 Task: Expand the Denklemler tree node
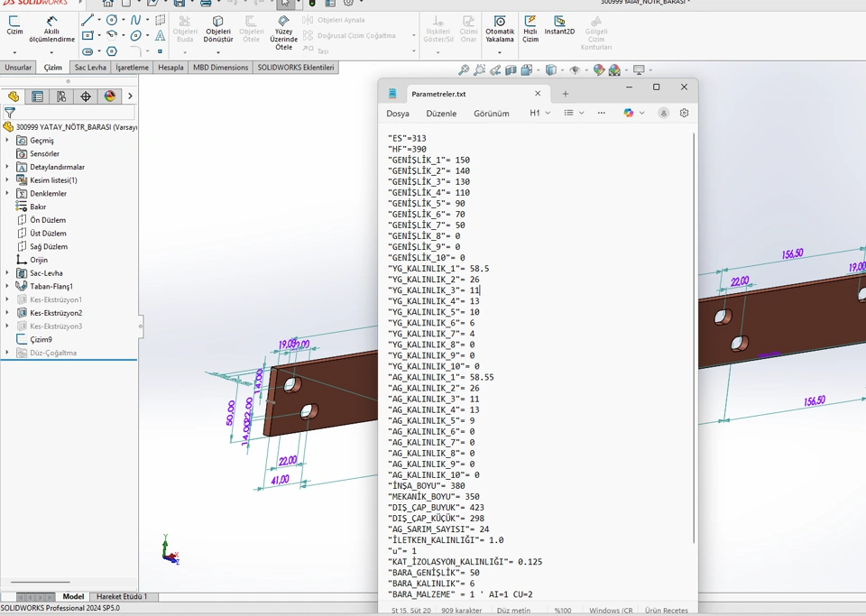click(7, 194)
